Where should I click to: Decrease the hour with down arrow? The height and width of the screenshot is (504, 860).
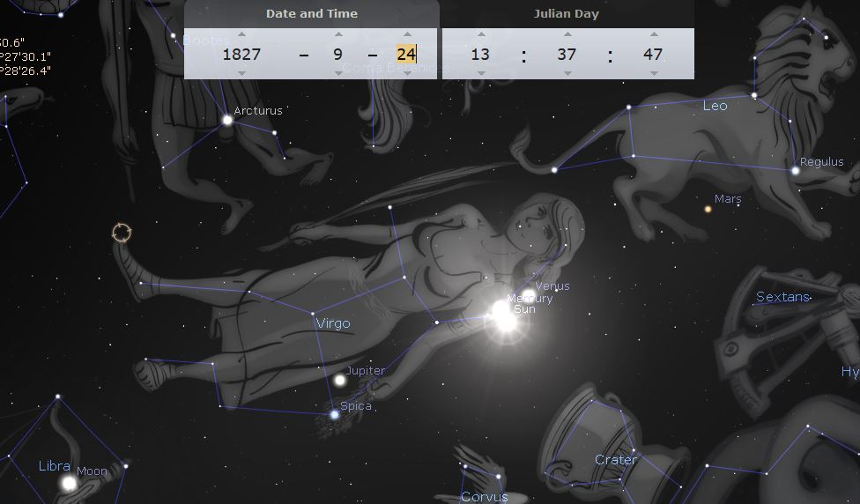481,73
